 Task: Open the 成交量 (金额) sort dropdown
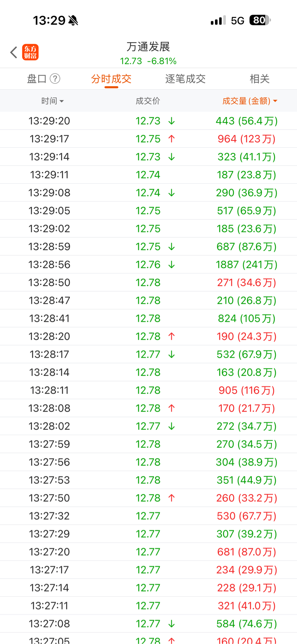(x=250, y=101)
